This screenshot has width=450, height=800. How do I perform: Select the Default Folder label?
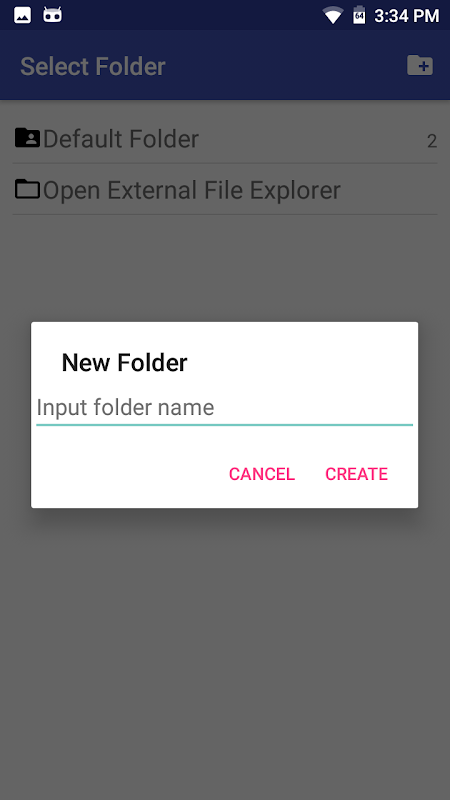(x=121, y=139)
